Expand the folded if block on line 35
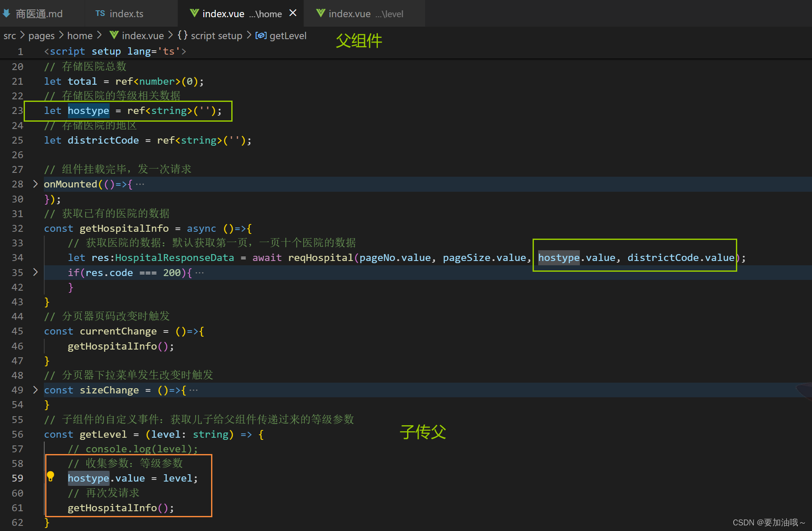This screenshot has width=812, height=531. [x=35, y=272]
